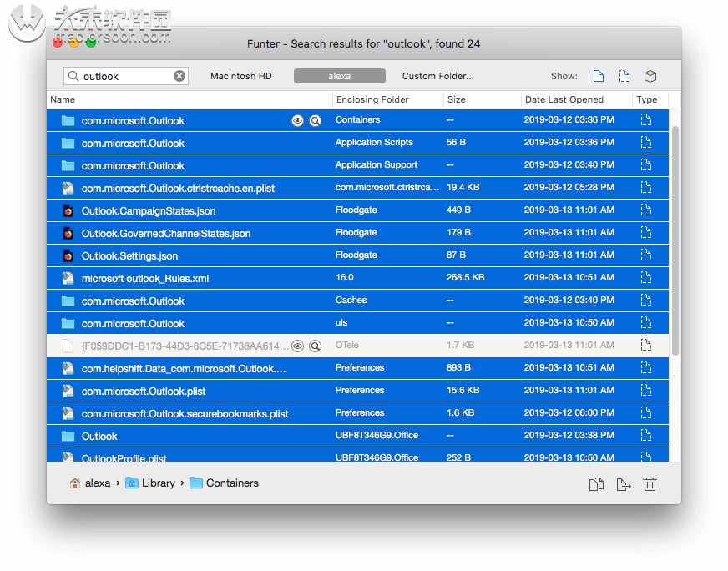
Task: Toggle show regular files icon
Action: point(599,76)
